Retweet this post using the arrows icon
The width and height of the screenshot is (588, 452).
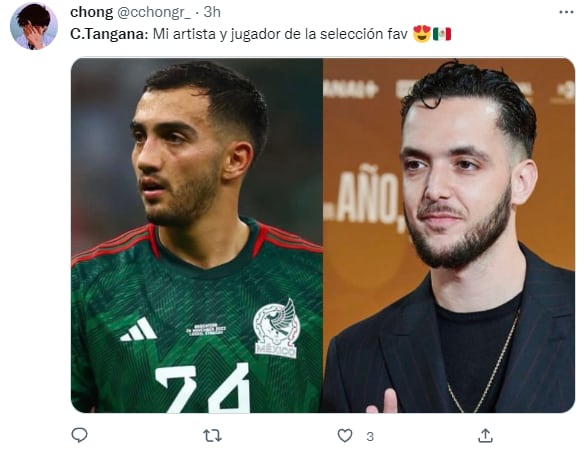[212, 436]
